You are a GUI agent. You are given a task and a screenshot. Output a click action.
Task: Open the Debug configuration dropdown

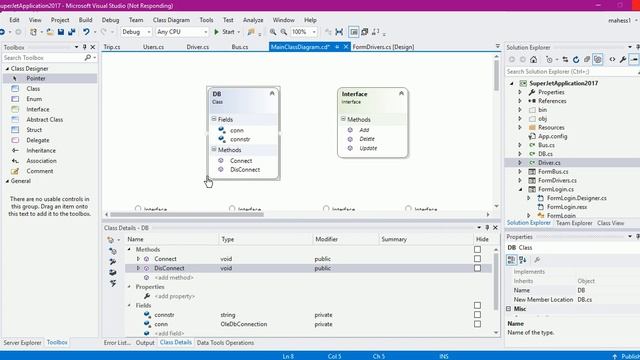click(136, 32)
